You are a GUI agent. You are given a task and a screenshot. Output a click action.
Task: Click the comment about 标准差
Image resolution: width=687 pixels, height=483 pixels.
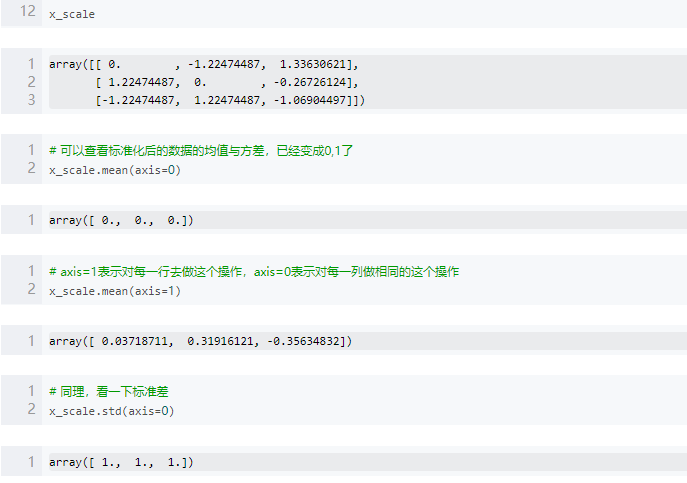(109, 391)
